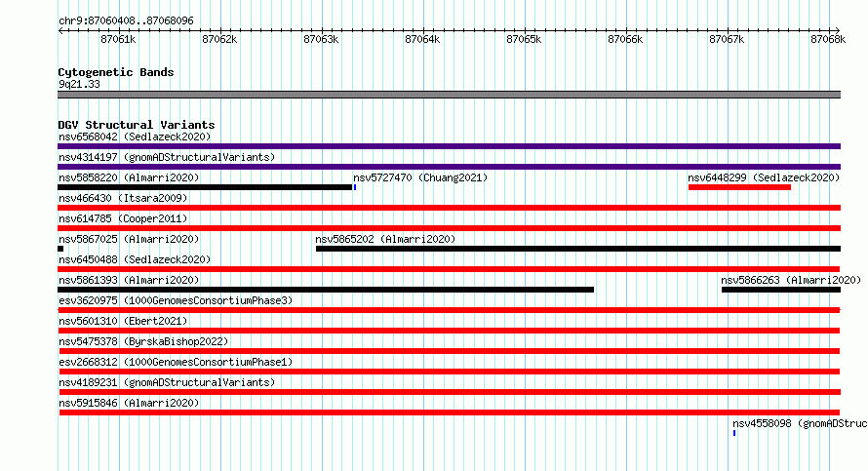Click the 87065k ruler tick label
The image size is (868, 471).
coord(524,40)
